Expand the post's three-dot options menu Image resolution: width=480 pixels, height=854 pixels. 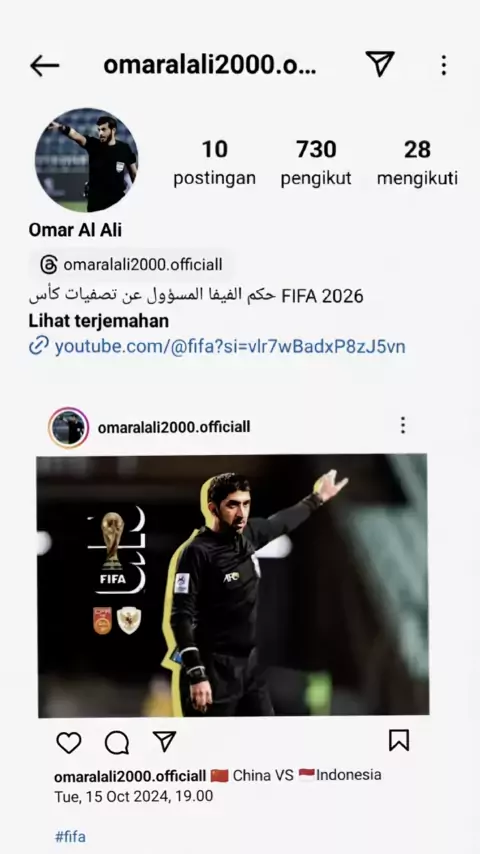coord(403,425)
